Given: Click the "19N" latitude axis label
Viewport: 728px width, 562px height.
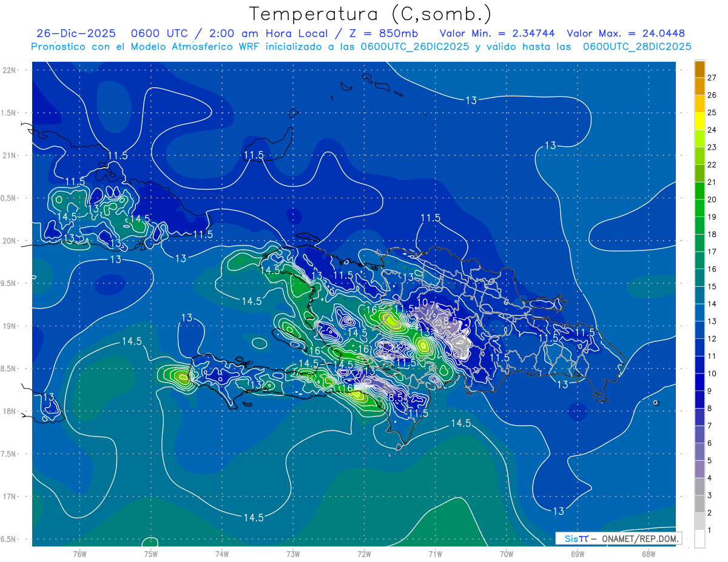Looking at the screenshot, I should point(9,326).
